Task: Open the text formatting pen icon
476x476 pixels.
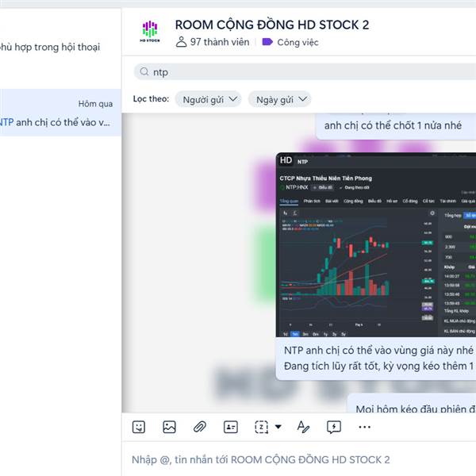Action: (x=303, y=427)
